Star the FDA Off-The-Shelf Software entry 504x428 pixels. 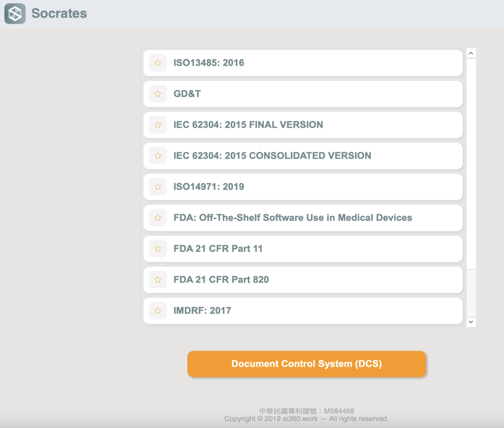pyautogui.click(x=158, y=218)
